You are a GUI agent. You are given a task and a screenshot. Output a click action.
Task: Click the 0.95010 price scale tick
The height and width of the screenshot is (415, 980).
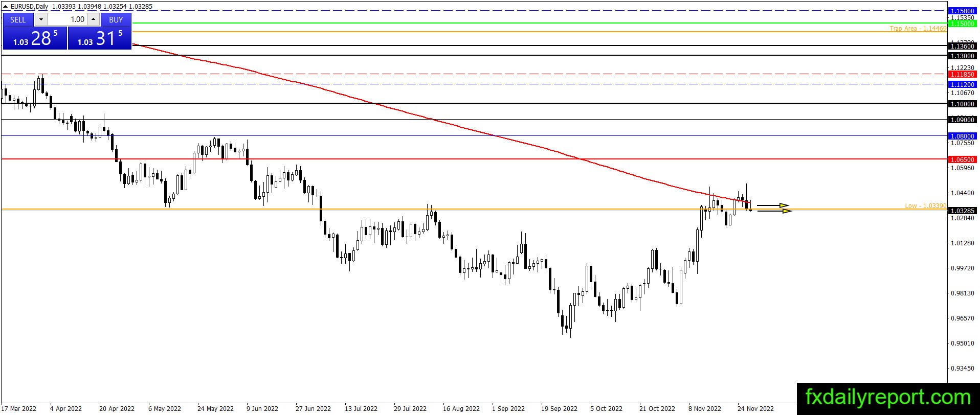pyautogui.click(x=962, y=343)
